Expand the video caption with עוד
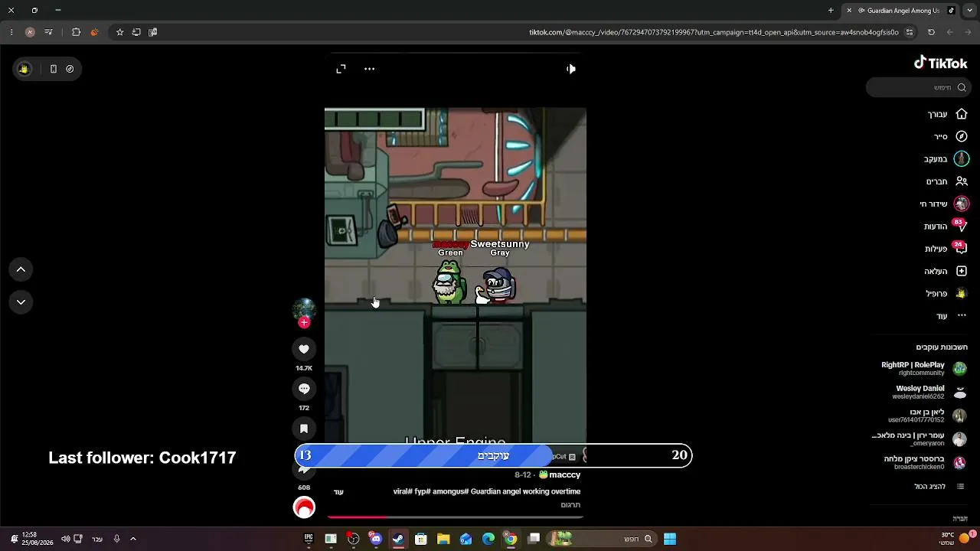The height and width of the screenshot is (551, 980). pyautogui.click(x=339, y=492)
